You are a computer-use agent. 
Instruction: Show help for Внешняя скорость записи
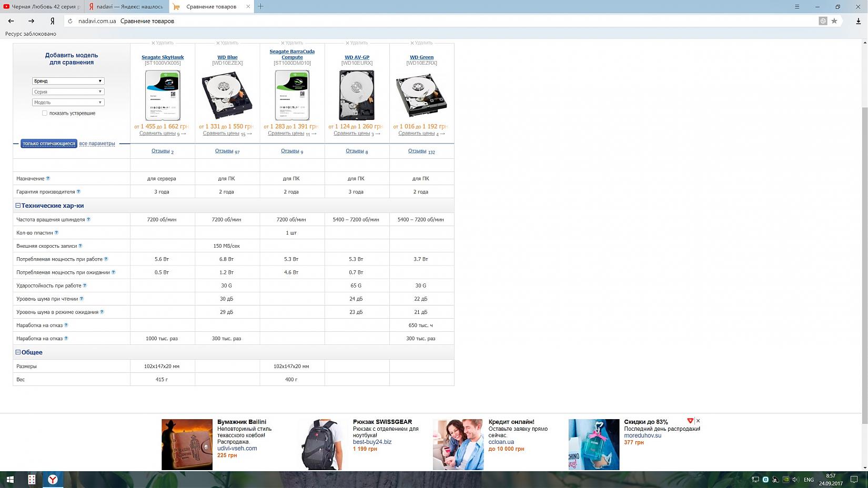80,246
